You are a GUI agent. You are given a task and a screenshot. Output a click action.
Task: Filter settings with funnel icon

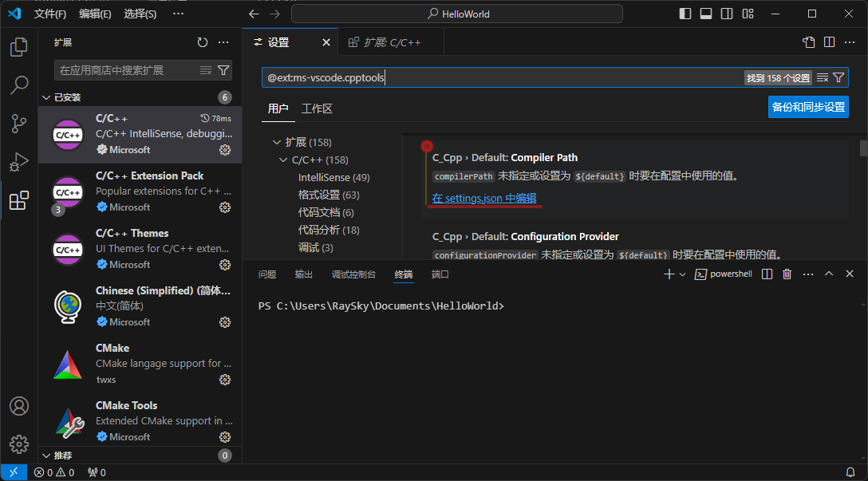point(838,78)
